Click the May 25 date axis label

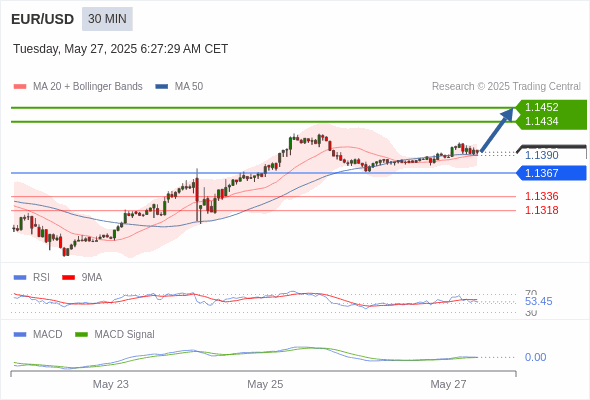[265, 384]
